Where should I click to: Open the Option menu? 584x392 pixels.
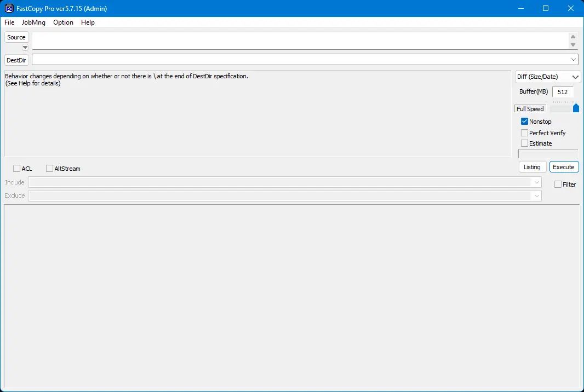point(63,22)
